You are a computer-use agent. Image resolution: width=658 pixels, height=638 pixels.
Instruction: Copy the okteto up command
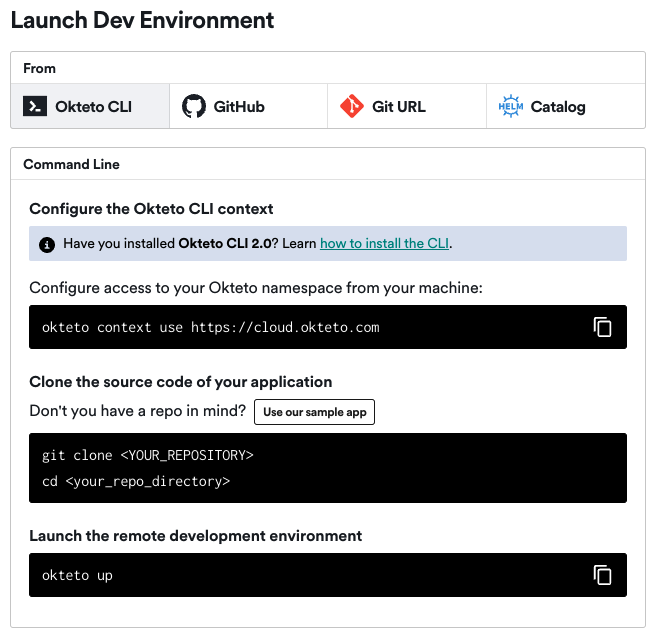click(x=602, y=575)
